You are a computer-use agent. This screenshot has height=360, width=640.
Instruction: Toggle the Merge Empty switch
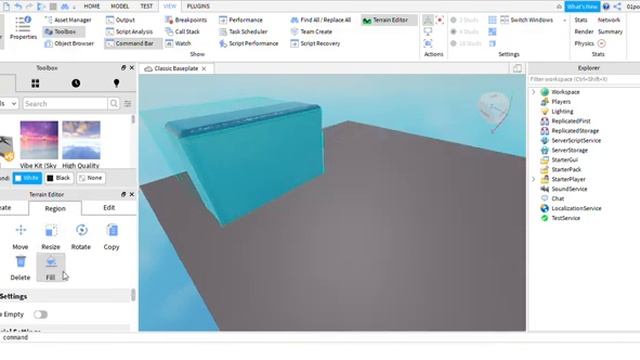coord(40,314)
